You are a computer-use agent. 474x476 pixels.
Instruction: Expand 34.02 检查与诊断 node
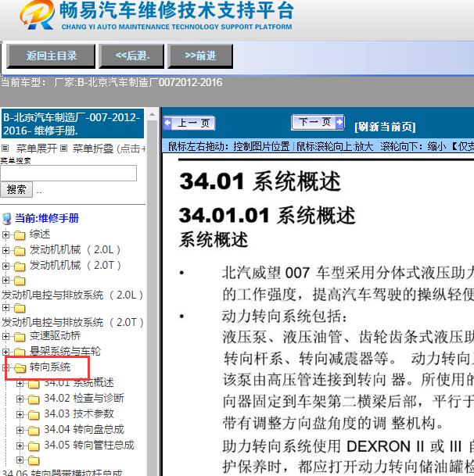[x=20, y=399]
